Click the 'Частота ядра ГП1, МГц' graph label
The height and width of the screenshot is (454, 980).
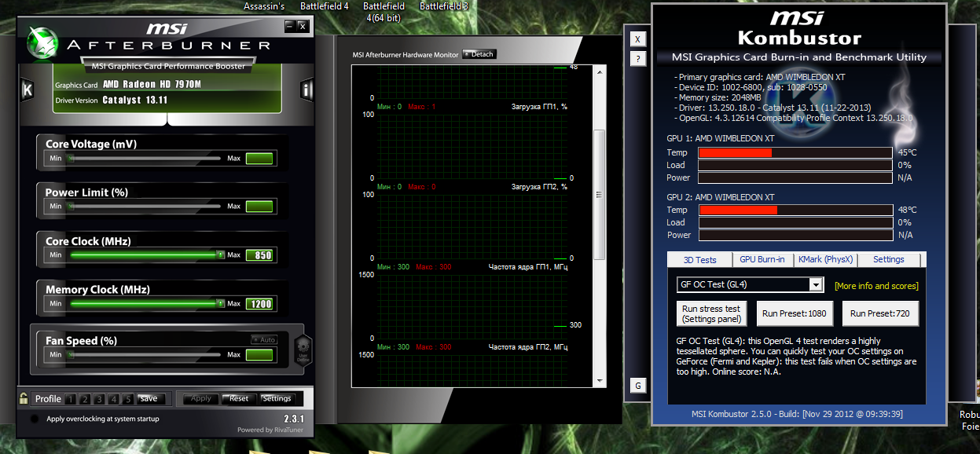click(528, 267)
